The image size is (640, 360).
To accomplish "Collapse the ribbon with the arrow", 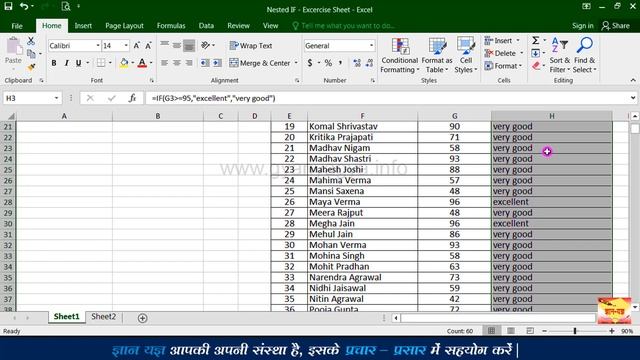I will pos(633,80).
